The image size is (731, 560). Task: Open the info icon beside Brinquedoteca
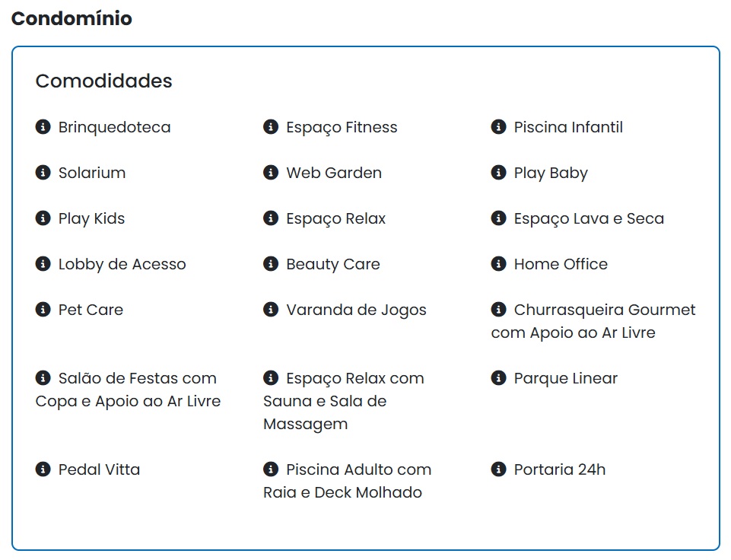click(43, 127)
